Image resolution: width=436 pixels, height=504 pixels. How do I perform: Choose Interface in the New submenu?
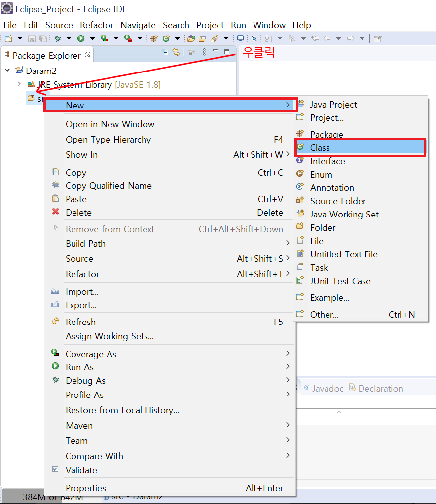361,161
